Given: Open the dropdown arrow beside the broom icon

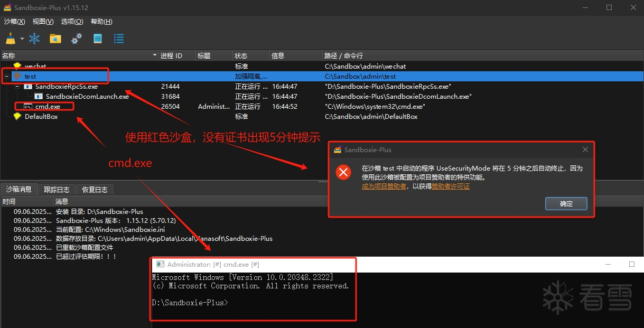Looking at the screenshot, I should tap(22, 39).
